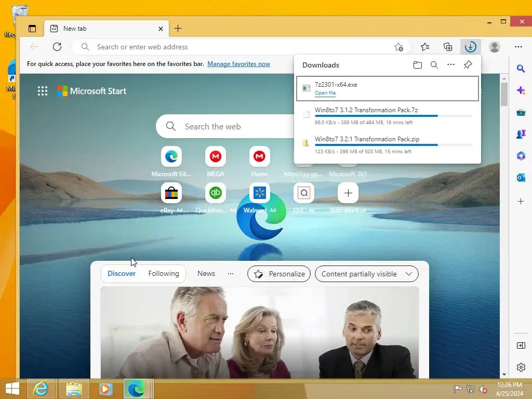Viewport: 532px width, 399px height.
Task: Click Win8to7 3.1.2 Transformation Pack.7z progress bar
Action: point(394,116)
